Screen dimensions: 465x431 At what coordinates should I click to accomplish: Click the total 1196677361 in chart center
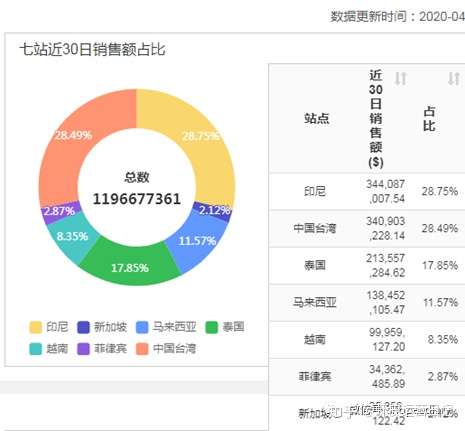click(x=137, y=199)
